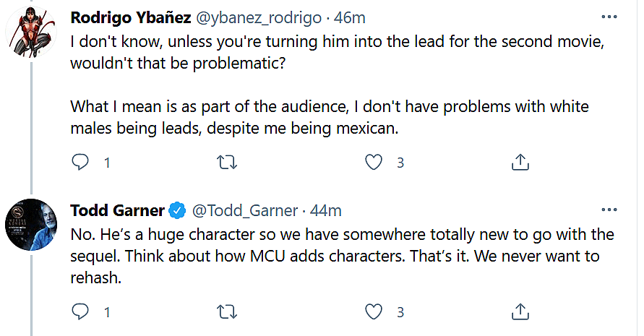Share Todd Garner's tweet
This screenshot has height=336, width=644.
pyautogui.click(x=520, y=312)
